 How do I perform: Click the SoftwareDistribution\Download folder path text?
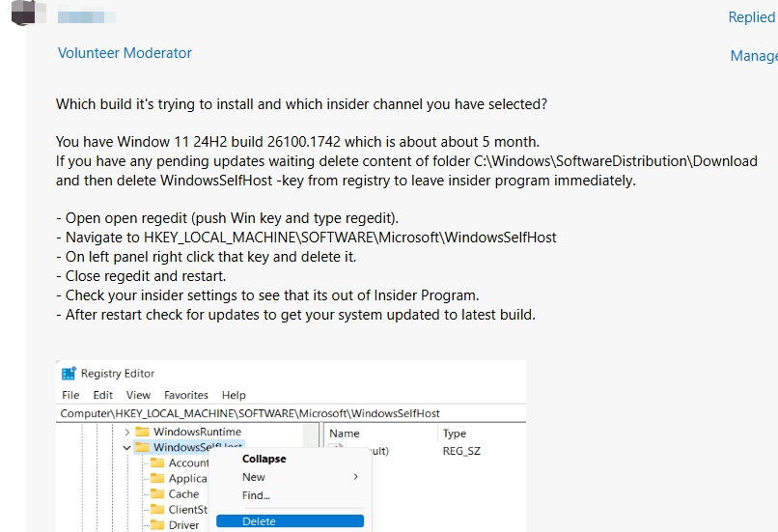[615, 161]
